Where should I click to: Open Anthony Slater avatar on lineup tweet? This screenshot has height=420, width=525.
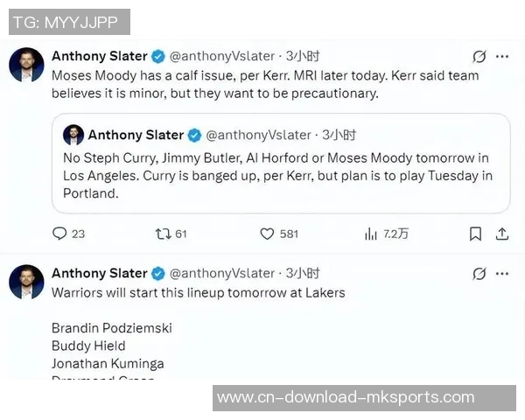pos(26,282)
